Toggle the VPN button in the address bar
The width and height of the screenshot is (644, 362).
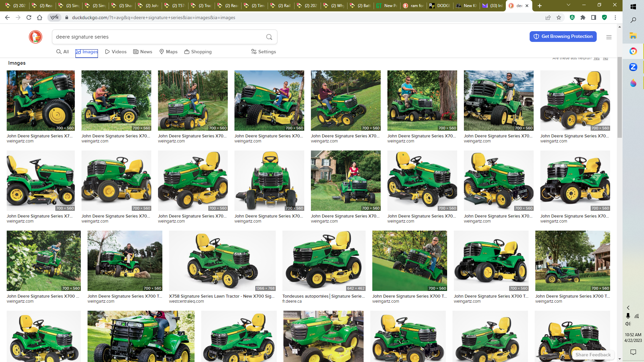click(x=54, y=17)
